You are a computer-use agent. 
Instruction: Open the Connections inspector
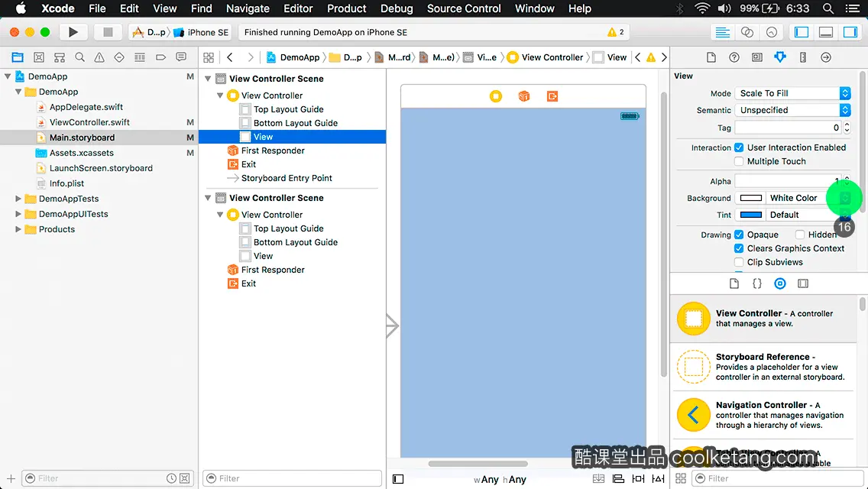tap(825, 57)
